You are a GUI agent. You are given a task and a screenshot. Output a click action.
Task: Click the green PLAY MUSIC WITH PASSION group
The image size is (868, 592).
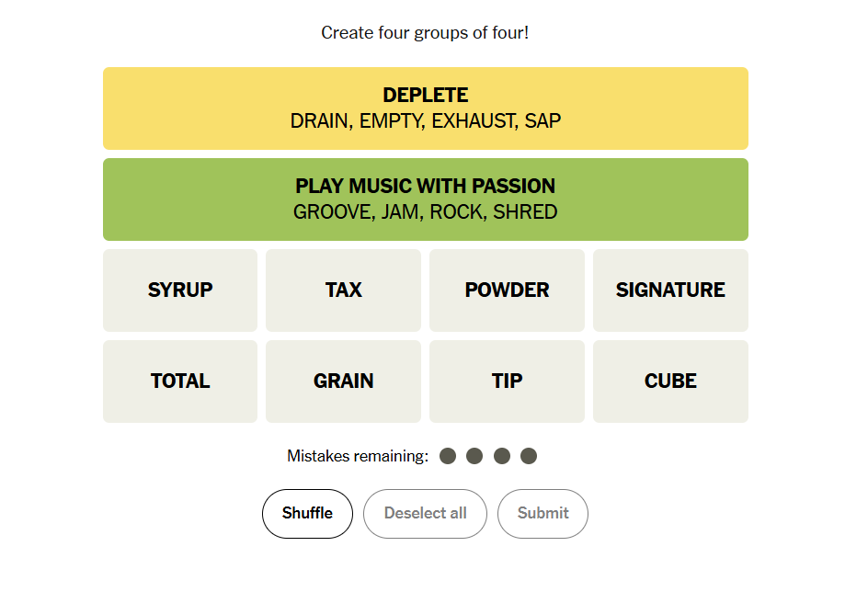[425, 199]
